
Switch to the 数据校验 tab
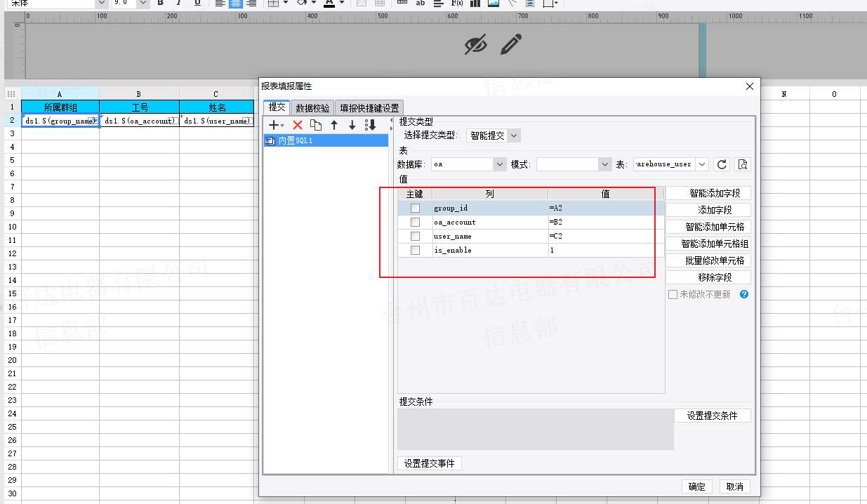click(x=312, y=108)
